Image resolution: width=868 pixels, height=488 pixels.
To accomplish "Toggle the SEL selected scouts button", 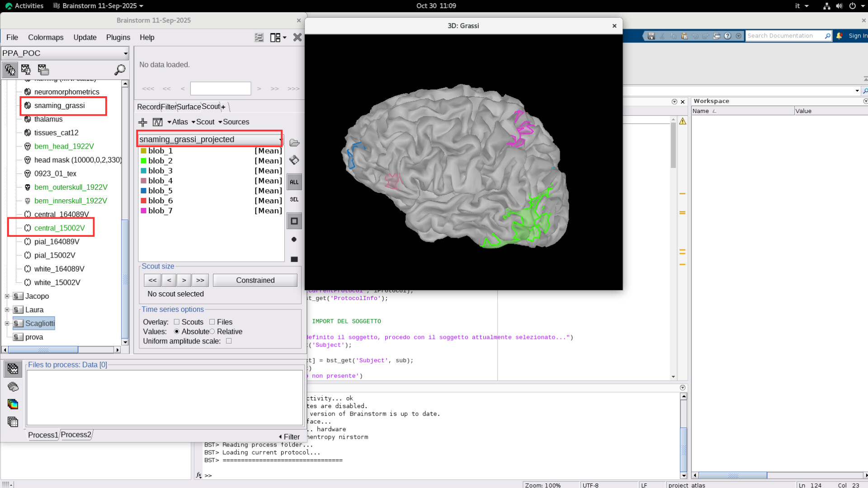I will point(294,199).
